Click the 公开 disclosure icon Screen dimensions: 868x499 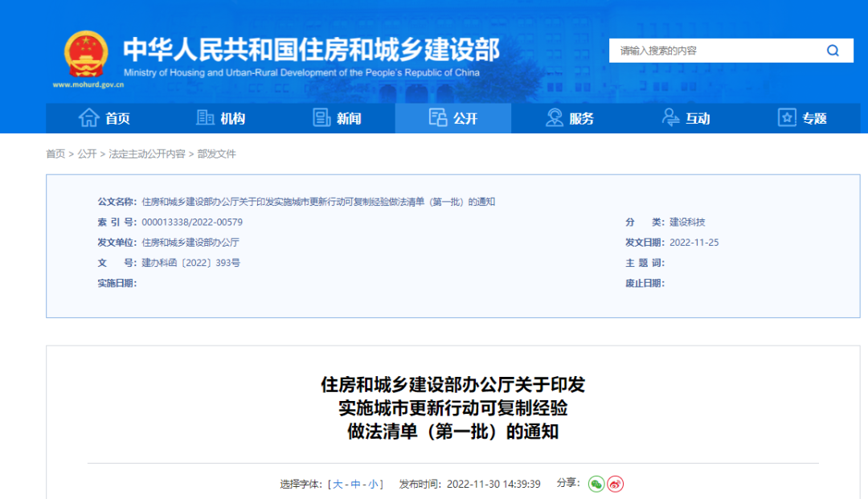pos(438,117)
